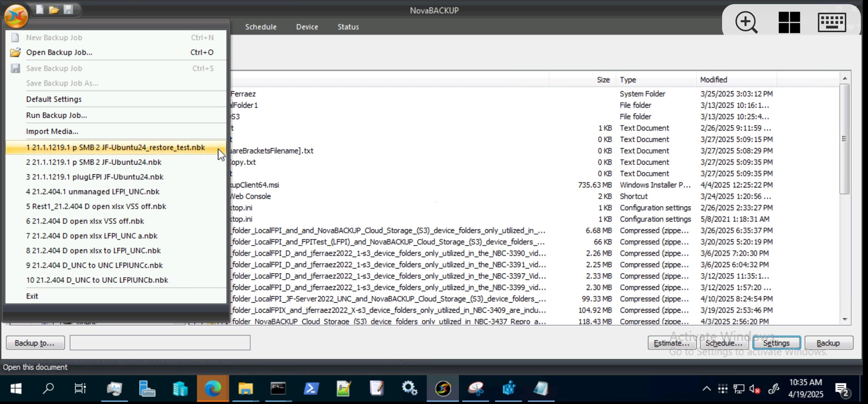Viewport: 868px width, 404px height.
Task: Click the backup destination text field
Action: (160, 343)
